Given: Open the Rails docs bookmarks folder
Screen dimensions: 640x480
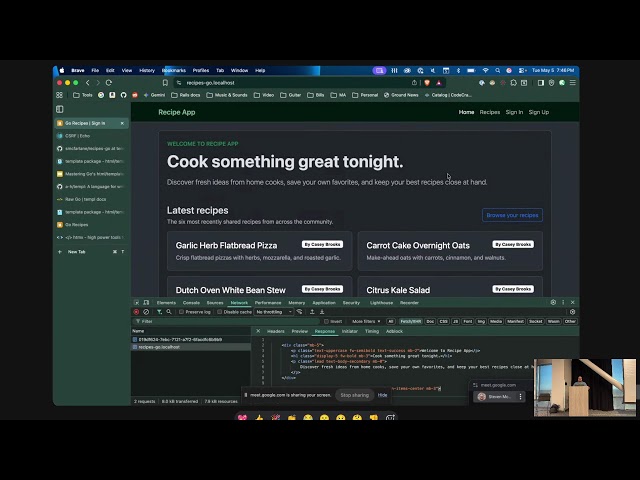Looking at the screenshot, I should 186,95.
